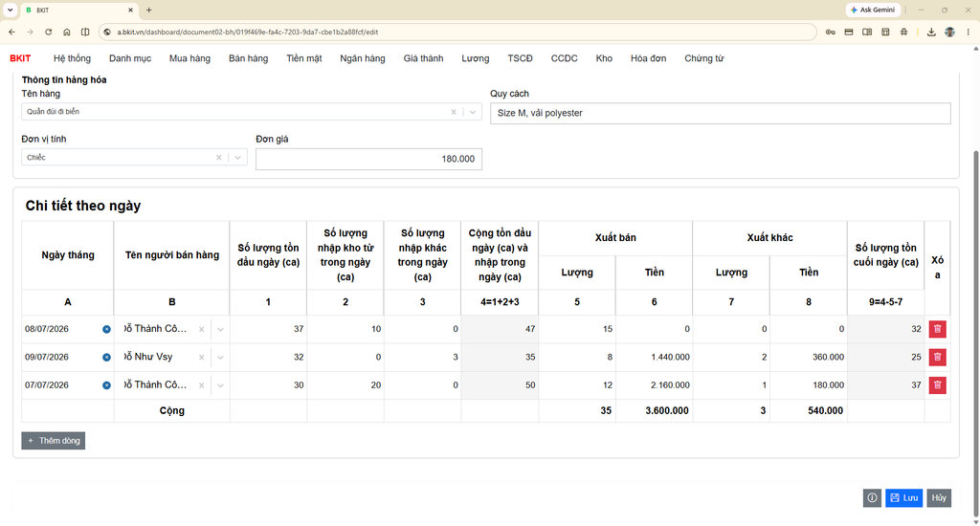Open the browser profile avatar
Screen dimensions: 980x526
950,32
